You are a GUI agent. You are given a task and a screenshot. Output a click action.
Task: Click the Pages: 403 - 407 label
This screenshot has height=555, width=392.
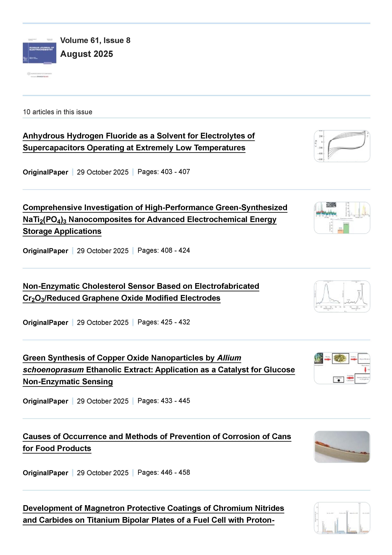click(164, 172)
